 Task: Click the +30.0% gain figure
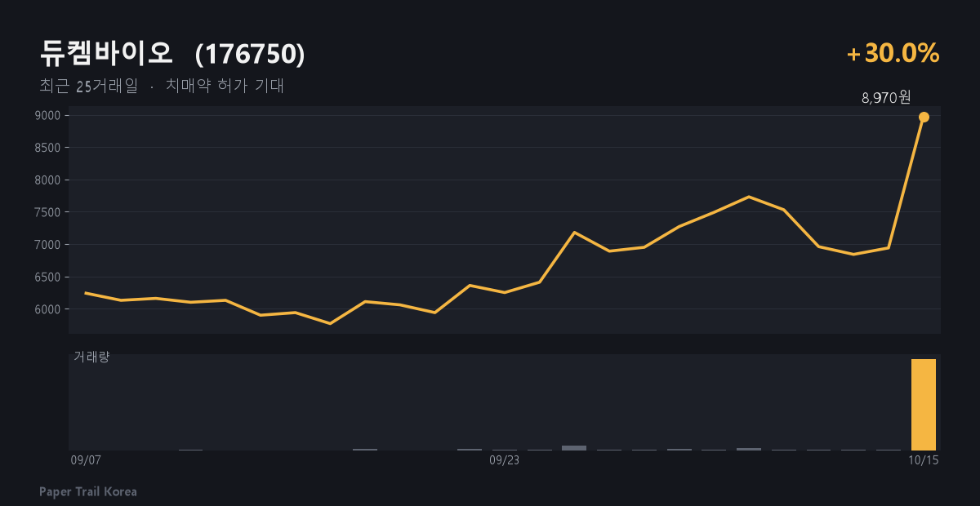pos(893,53)
